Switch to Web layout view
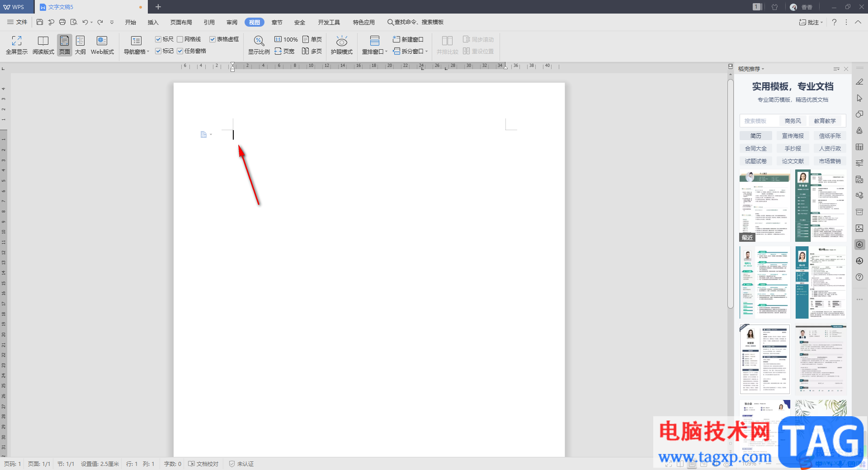 coord(102,45)
